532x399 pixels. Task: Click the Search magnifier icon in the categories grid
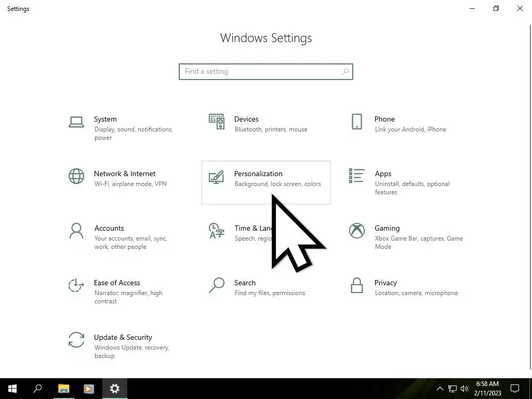[x=217, y=285]
